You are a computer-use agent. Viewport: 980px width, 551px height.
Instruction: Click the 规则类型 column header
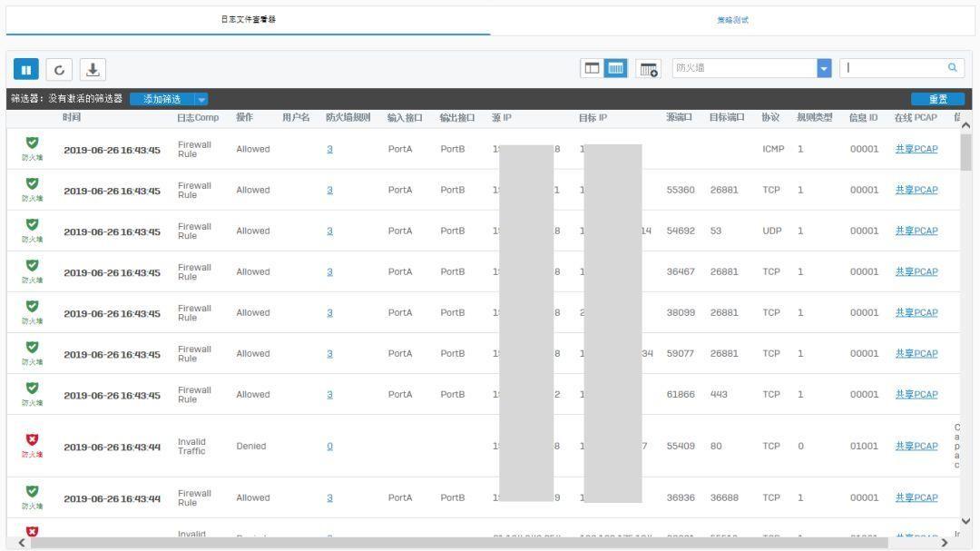(x=814, y=117)
